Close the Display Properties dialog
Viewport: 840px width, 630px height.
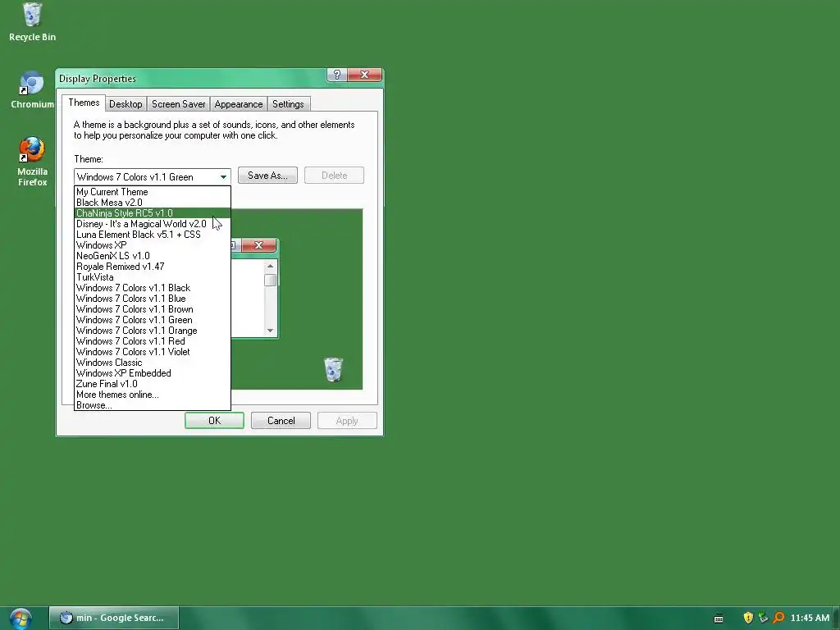pyautogui.click(x=364, y=75)
